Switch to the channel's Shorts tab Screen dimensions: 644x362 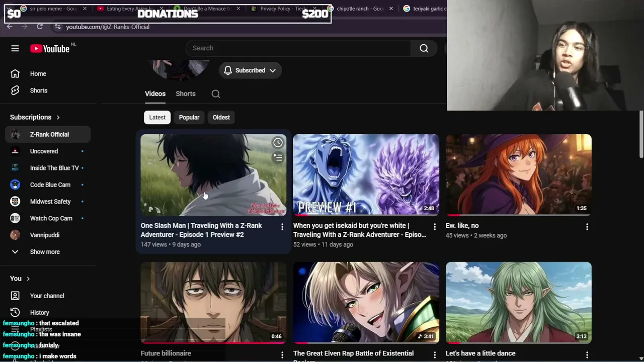(x=186, y=94)
